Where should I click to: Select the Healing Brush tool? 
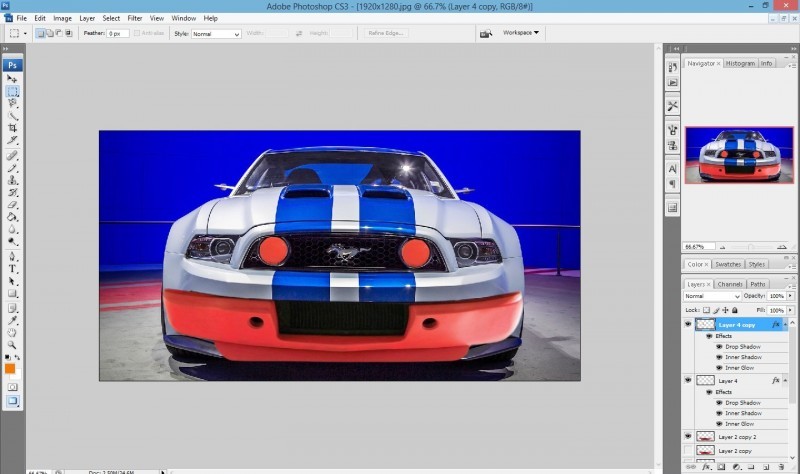12,156
